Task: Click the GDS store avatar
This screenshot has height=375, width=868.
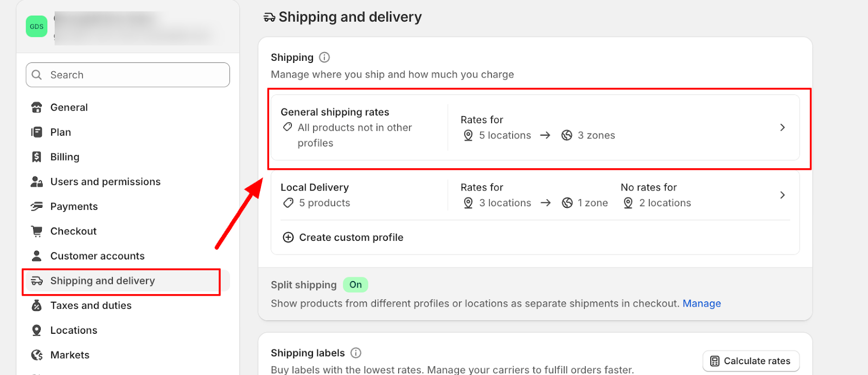Action: [x=36, y=27]
